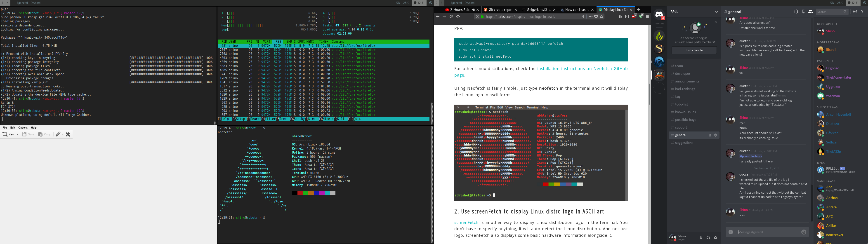Viewport: 868px width, 244px height.
Task: Click the Invite People button
Action: pyautogui.click(x=694, y=50)
